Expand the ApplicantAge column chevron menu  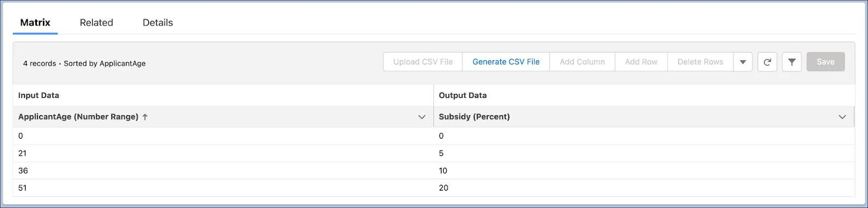point(422,117)
